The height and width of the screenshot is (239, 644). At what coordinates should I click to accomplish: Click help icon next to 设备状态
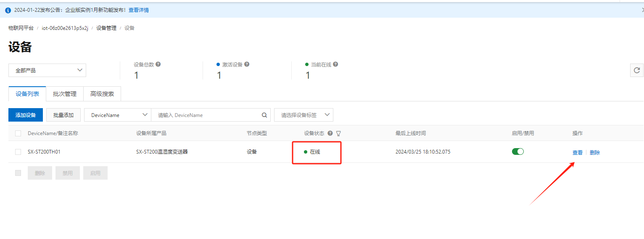pos(330,133)
